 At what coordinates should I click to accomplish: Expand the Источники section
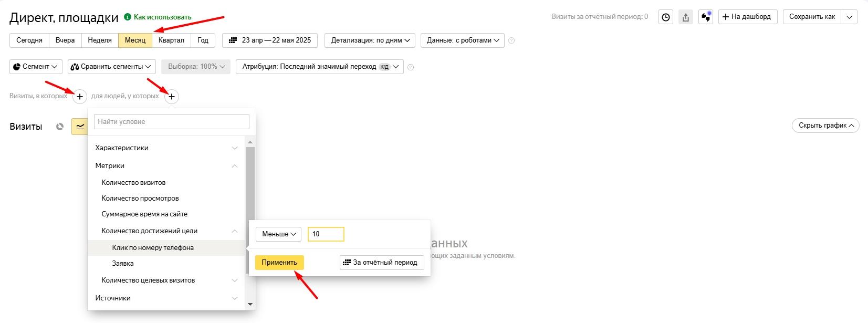[166, 298]
